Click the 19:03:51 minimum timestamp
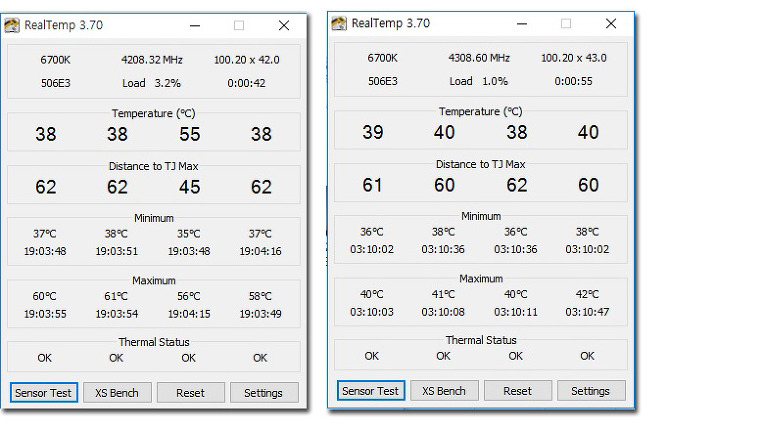 coord(116,251)
